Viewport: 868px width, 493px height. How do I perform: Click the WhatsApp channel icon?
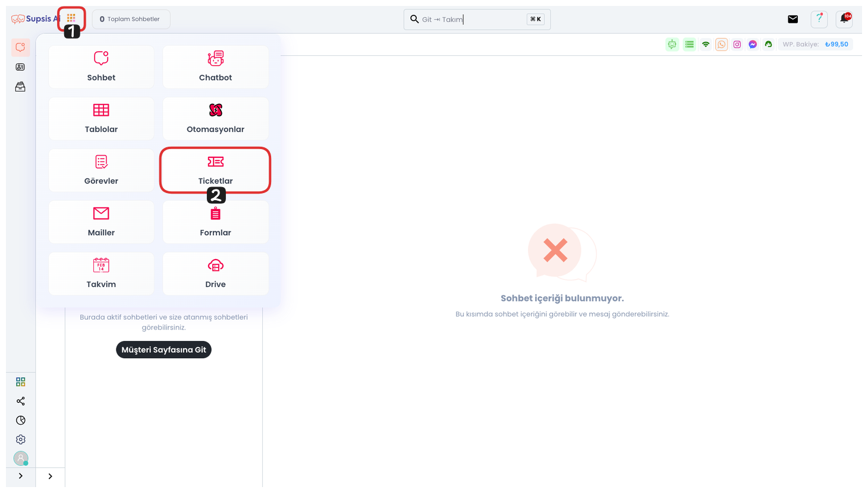[x=721, y=45]
